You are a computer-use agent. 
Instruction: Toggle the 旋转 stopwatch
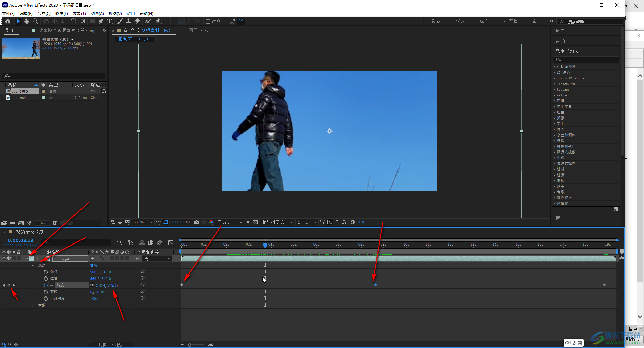pos(46,292)
